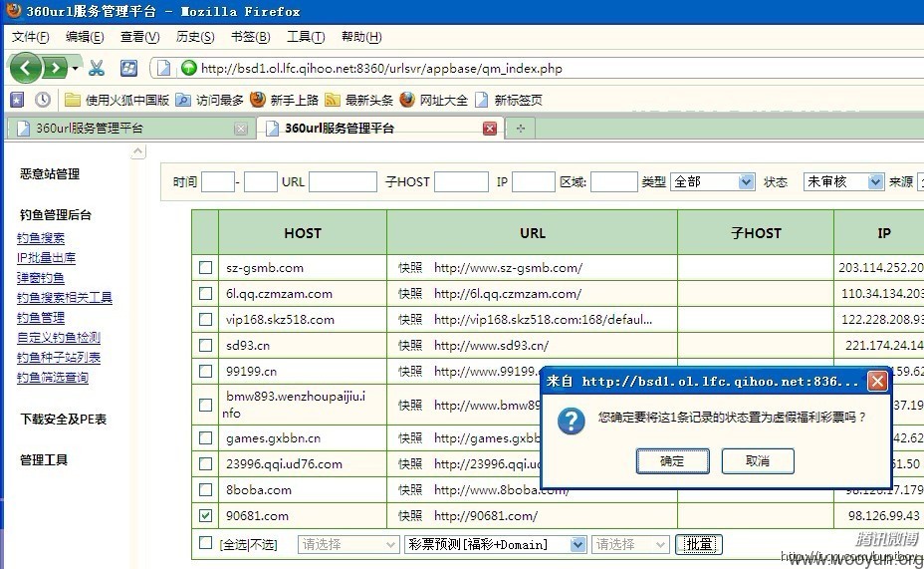Click the clock history icon in bookmarks toolbar

(x=43, y=100)
